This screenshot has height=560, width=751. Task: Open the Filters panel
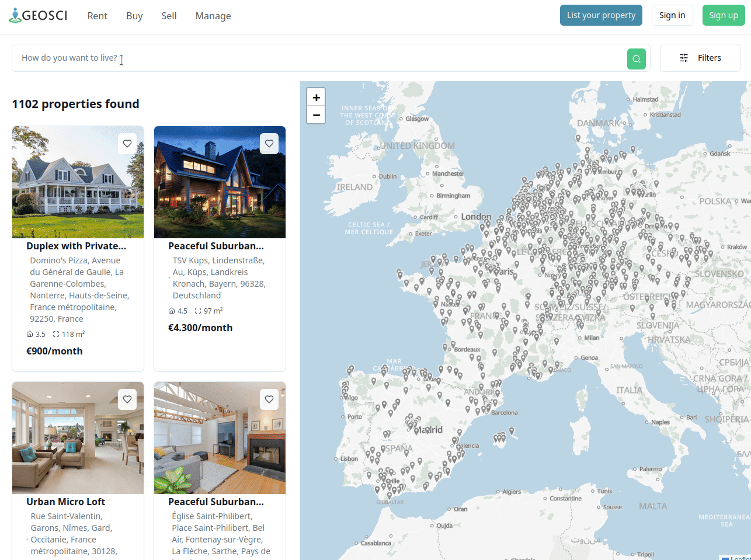coord(700,58)
